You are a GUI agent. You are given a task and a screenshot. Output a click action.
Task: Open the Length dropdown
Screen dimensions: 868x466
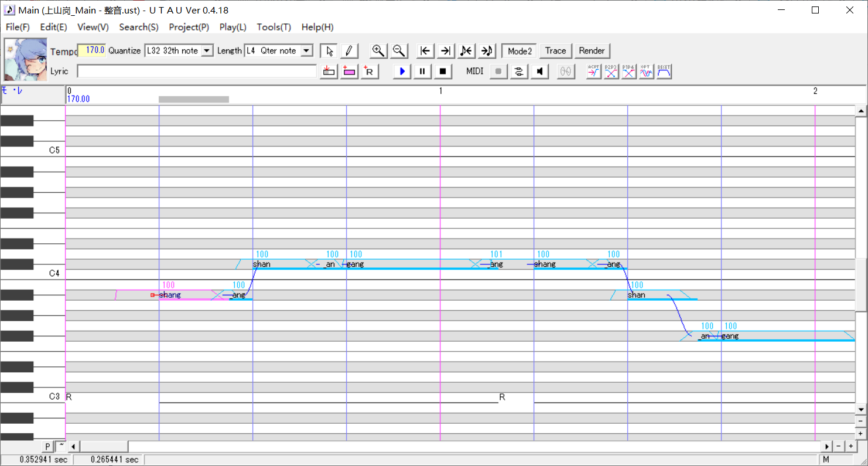306,51
